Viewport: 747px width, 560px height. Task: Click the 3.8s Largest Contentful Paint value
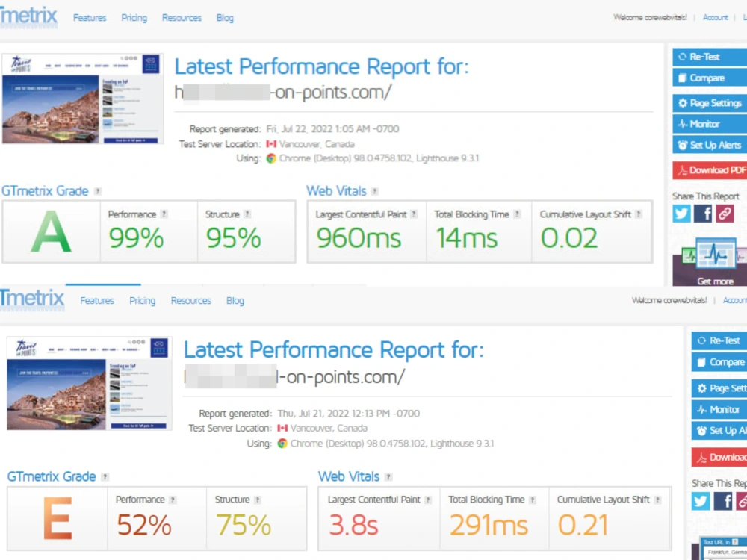(x=353, y=525)
